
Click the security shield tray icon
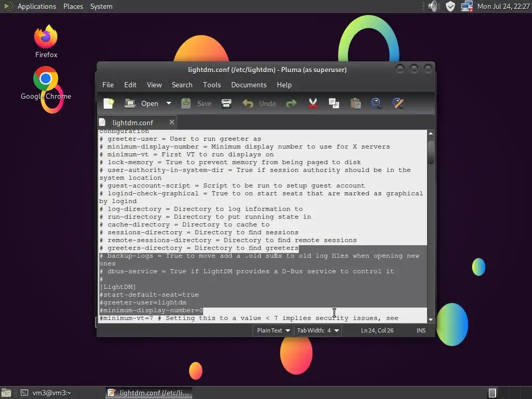coord(450,6)
